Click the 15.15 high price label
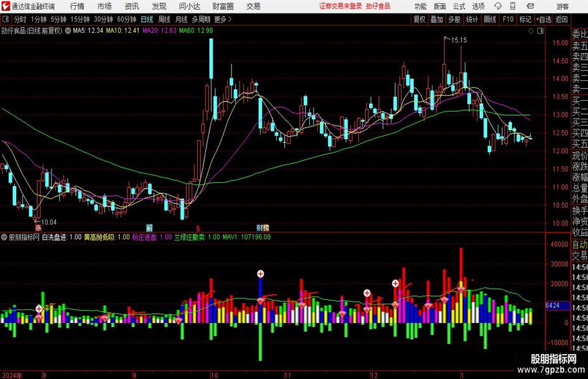Image resolution: width=588 pixels, height=379 pixels. (459, 40)
